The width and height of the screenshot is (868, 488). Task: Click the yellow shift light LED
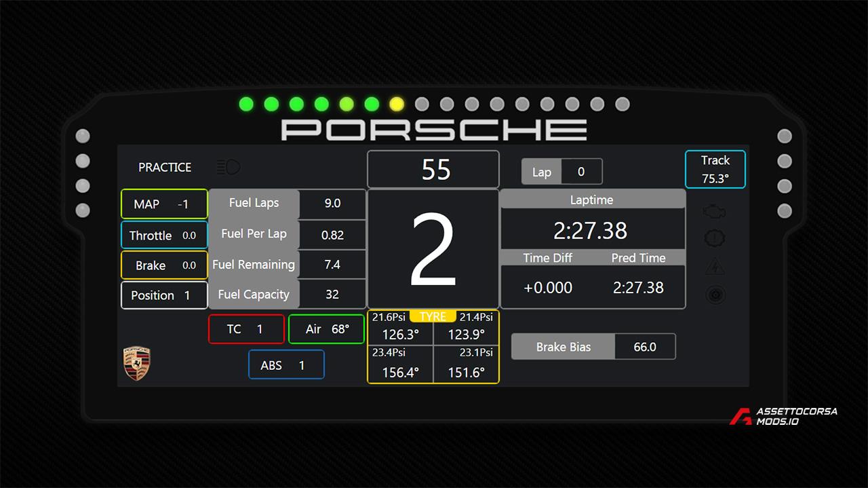click(397, 104)
